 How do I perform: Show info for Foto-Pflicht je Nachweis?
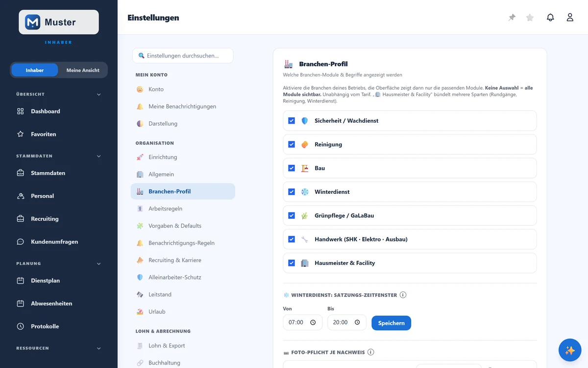pyautogui.click(x=370, y=352)
